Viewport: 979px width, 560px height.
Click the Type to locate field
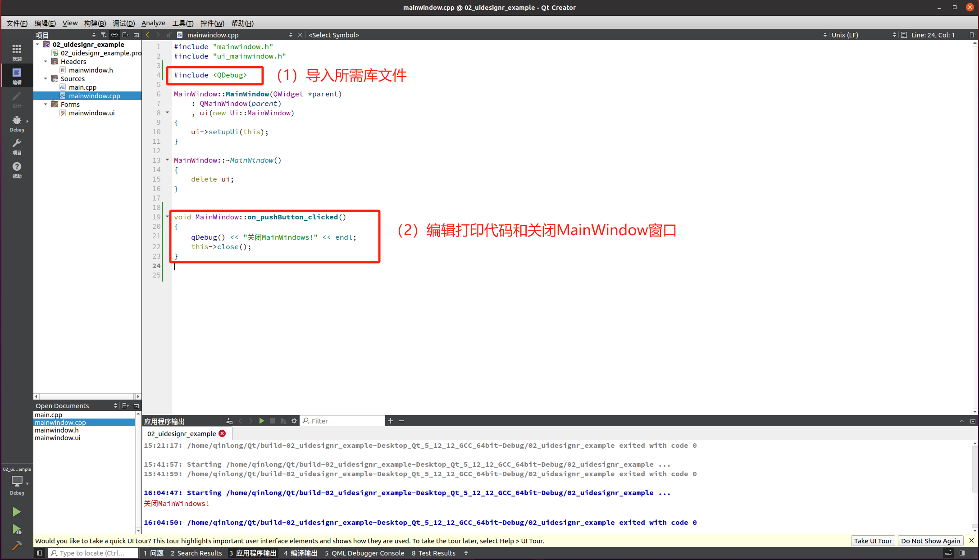[93, 553]
